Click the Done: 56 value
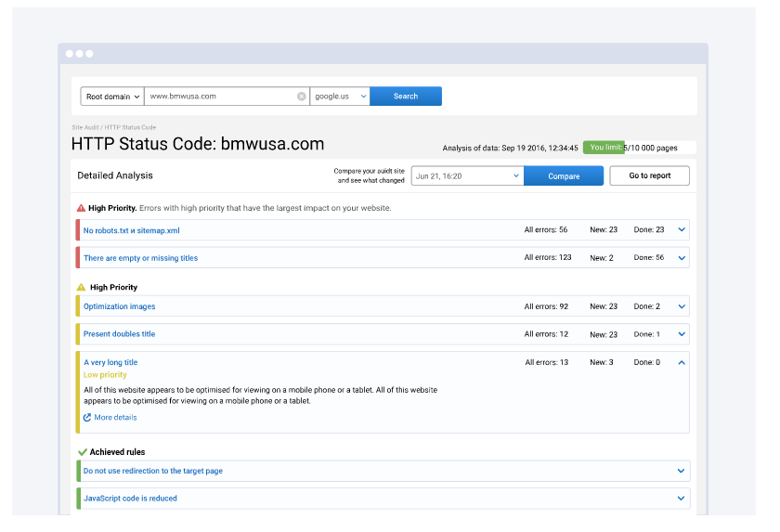Image resolution: width=780 pixels, height=532 pixels. tap(649, 257)
